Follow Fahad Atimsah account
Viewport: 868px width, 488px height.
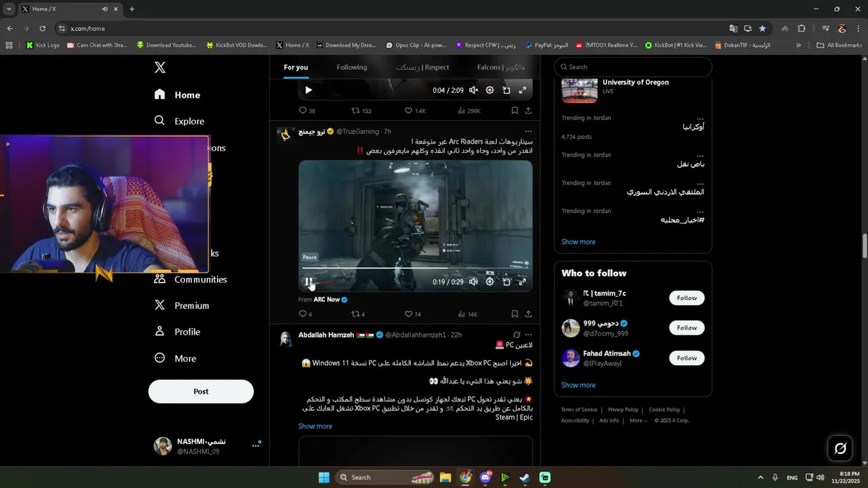tap(687, 358)
